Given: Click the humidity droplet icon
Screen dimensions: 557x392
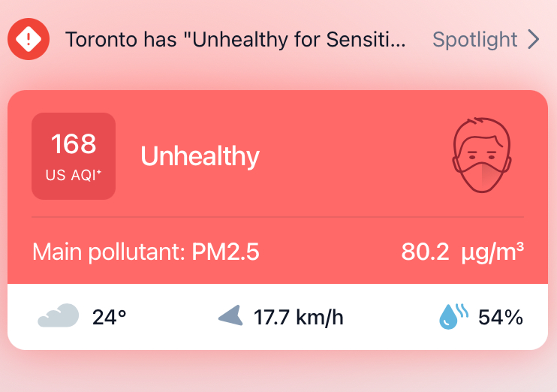Looking at the screenshot, I should 453,316.
